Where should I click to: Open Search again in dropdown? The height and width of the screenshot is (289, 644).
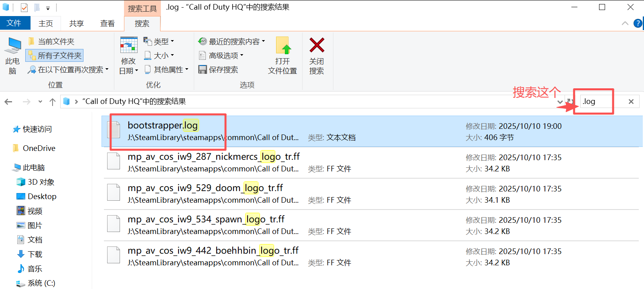coord(68,70)
